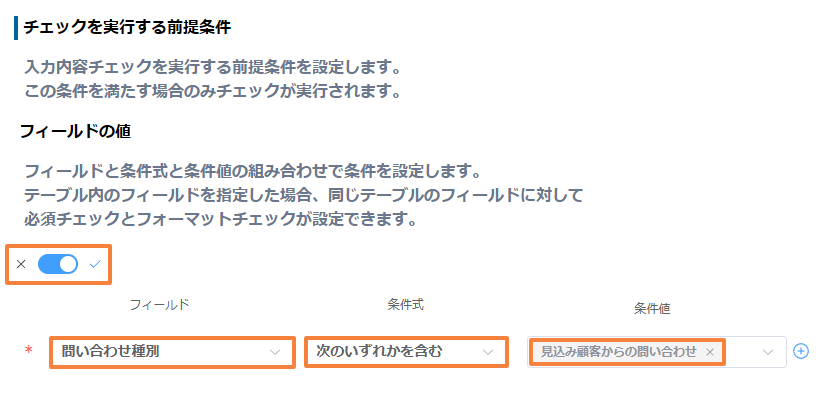834x411 pixels.
Task: Select the 見込み顧客からの問い合わせ tag
Action: pyautogui.click(x=619, y=351)
